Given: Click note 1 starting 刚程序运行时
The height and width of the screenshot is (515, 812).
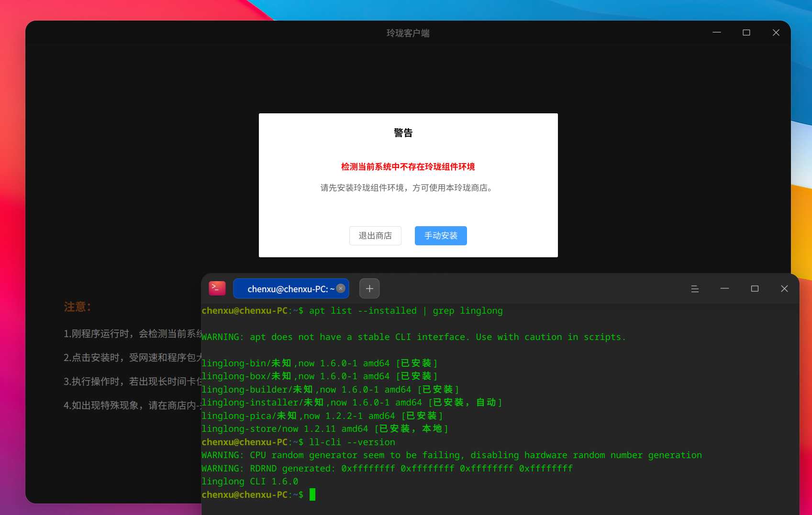Looking at the screenshot, I should point(133,334).
